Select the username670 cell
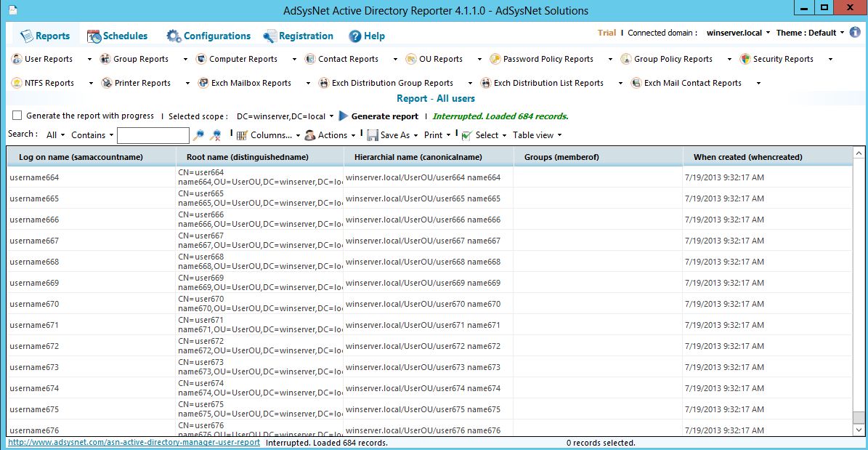868x450 pixels. click(x=92, y=304)
